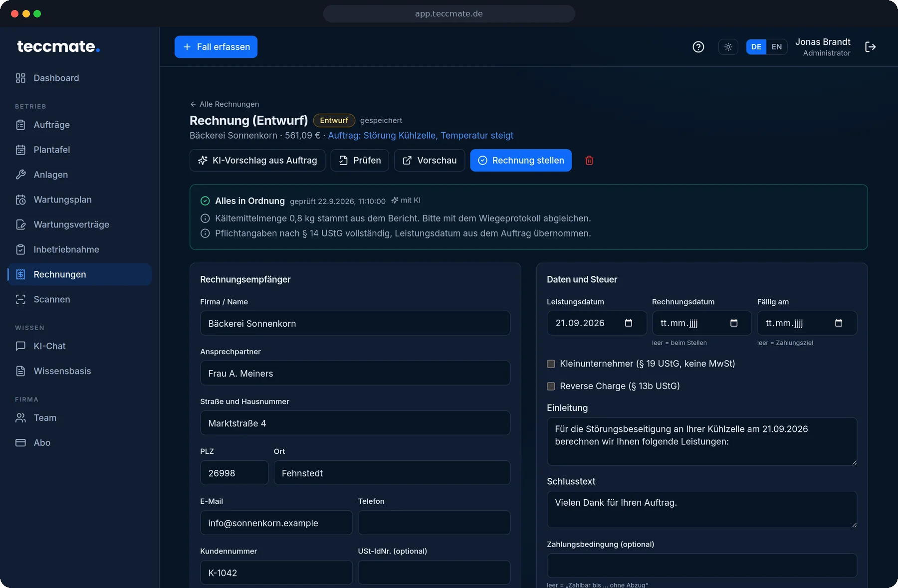Click the Wartungsplan calendar-clock icon
Image resolution: width=898 pixels, height=588 pixels.
(20, 199)
